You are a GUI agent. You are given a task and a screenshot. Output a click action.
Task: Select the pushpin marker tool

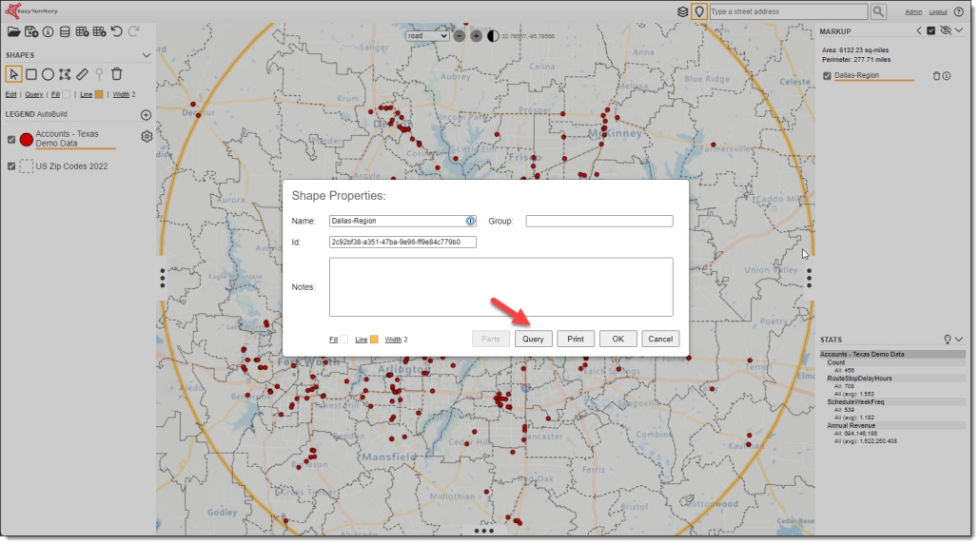[99, 74]
